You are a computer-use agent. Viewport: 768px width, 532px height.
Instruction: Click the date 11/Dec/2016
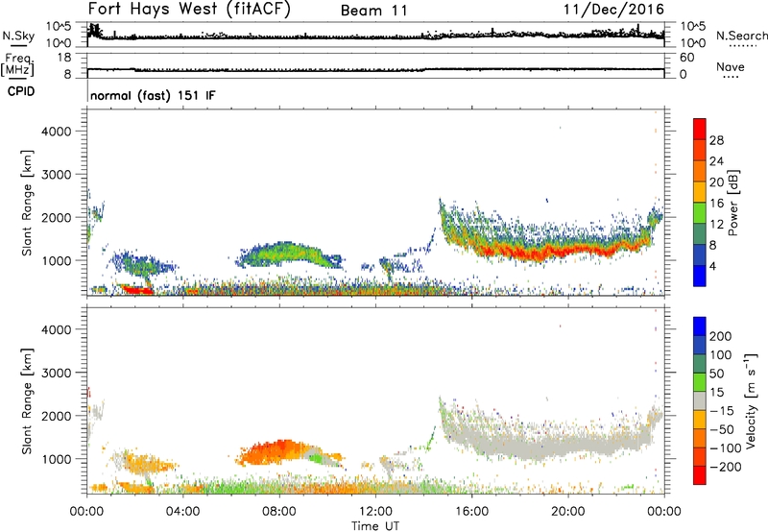pos(613,9)
